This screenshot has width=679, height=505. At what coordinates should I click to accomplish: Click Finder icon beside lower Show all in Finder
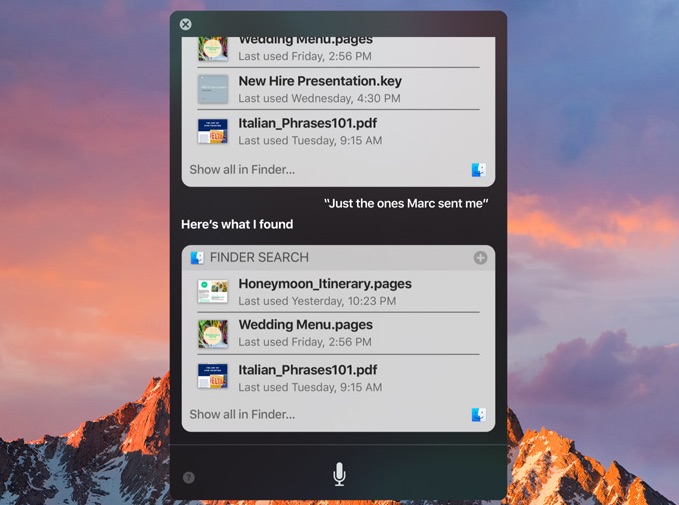coord(479,414)
